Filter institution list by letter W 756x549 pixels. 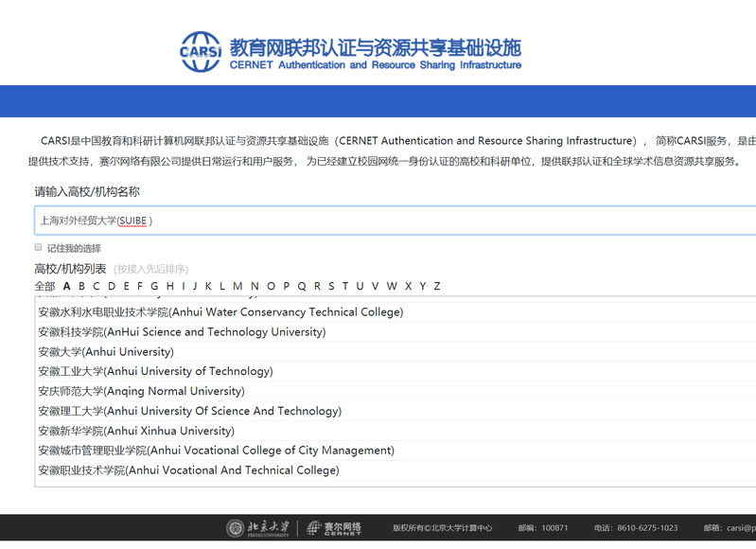(392, 286)
